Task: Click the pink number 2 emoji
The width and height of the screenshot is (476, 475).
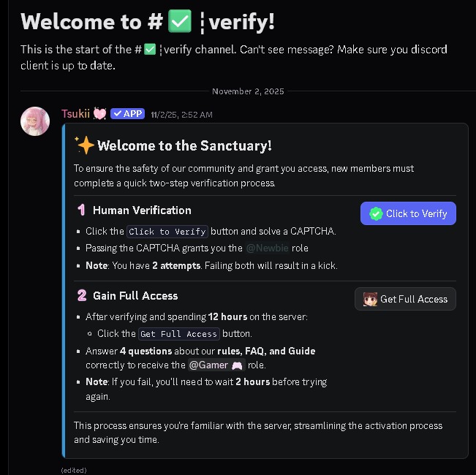Action: [x=82, y=295]
